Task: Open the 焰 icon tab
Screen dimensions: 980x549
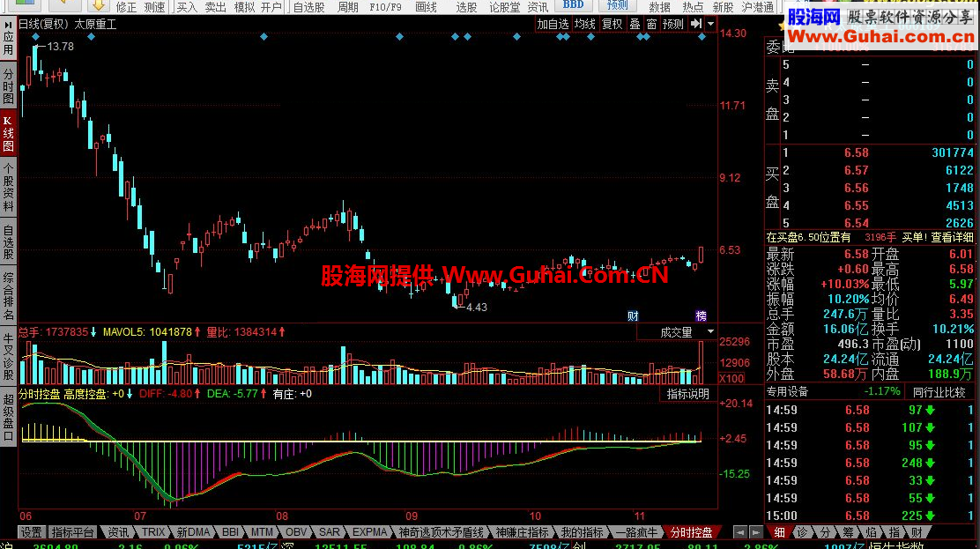Action: pyautogui.click(x=872, y=532)
